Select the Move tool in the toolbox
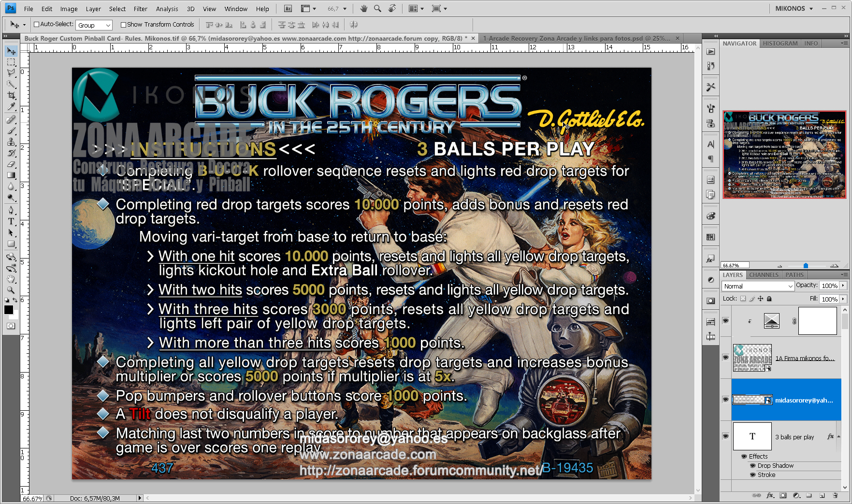The image size is (852, 504). (11, 51)
